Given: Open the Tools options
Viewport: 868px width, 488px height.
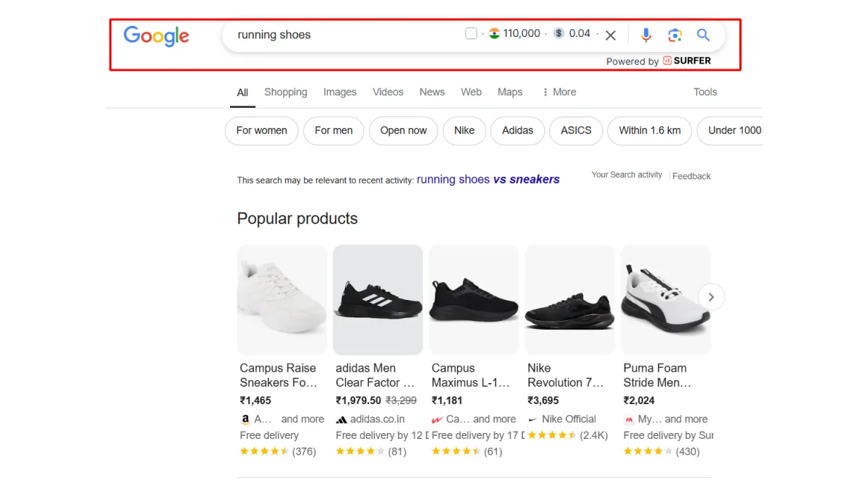Looking at the screenshot, I should 705,92.
